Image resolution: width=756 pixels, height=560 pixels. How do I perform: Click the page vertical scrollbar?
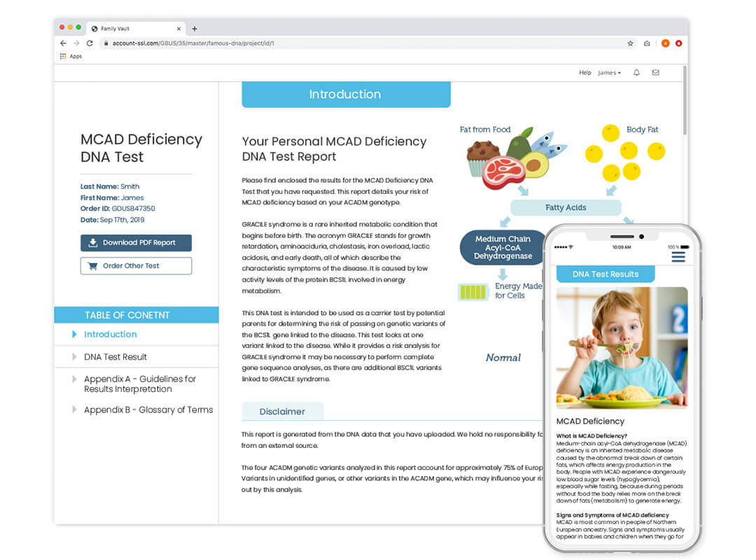pyautogui.click(x=685, y=101)
